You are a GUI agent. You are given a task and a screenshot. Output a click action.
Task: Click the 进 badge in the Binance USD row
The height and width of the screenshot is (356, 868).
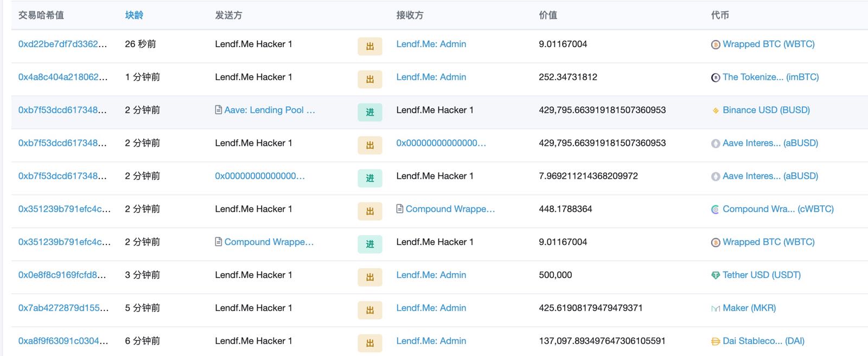[x=370, y=112]
